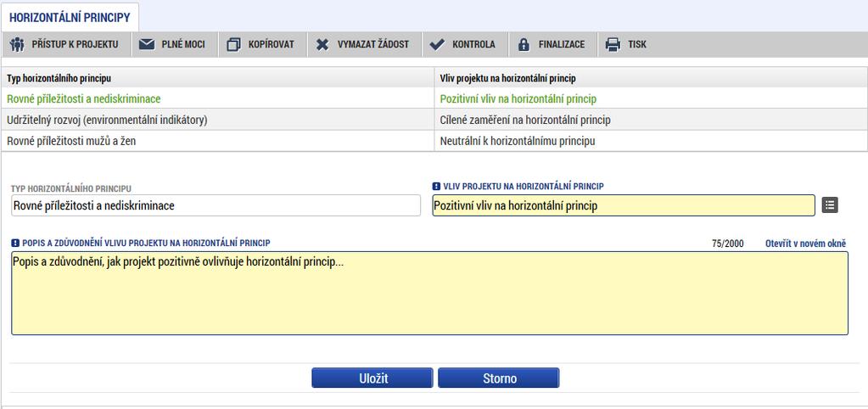The width and height of the screenshot is (868, 409).
Task: Click the envelope icon for Plné moci
Action: pos(147,45)
